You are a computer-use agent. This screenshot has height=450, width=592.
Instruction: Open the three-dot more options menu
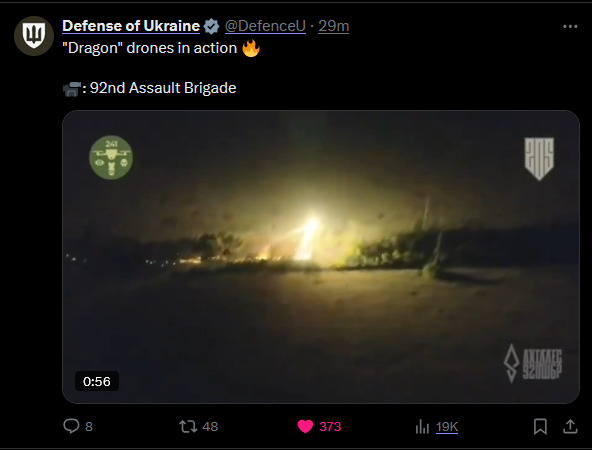tap(570, 26)
